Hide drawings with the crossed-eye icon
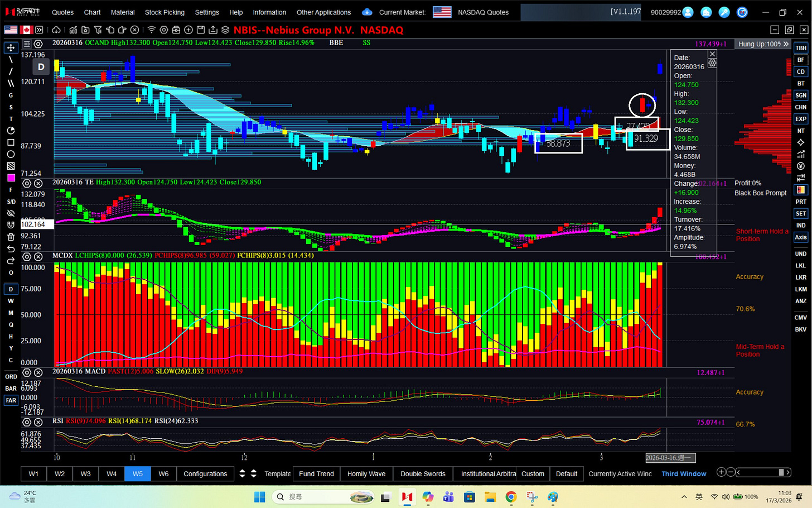 click(11, 213)
